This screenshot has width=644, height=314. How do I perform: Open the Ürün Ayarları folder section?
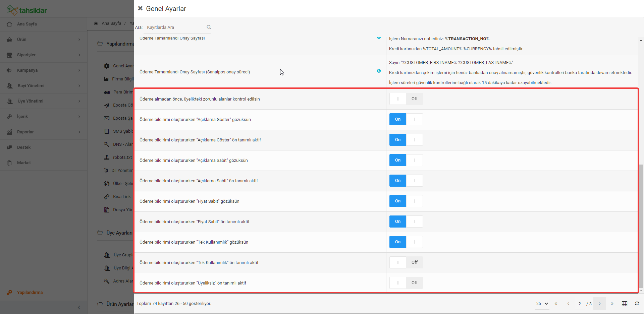[x=116, y=304]
